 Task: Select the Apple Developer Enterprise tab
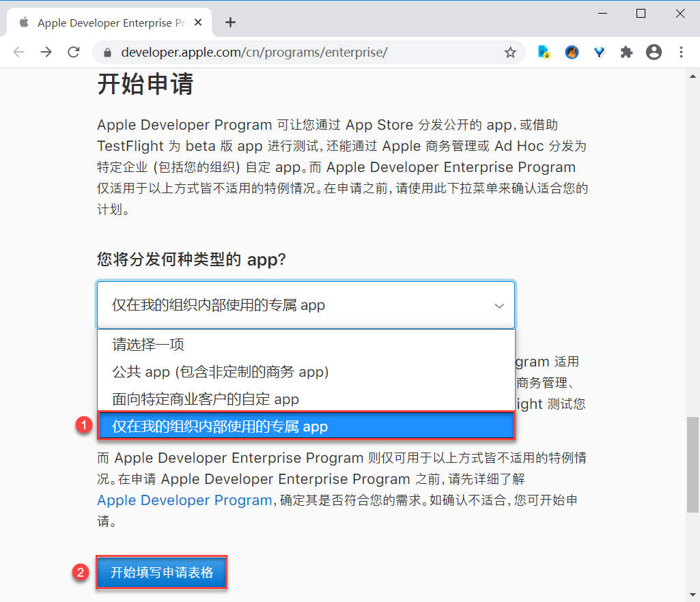tap(109, 23)
